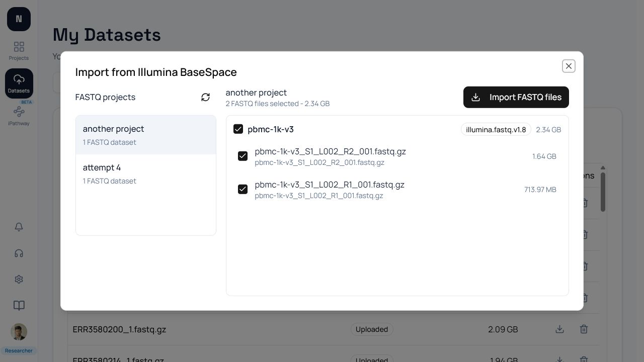Click the illumina.fastq.v1.8 format tag

pos(496,130)
